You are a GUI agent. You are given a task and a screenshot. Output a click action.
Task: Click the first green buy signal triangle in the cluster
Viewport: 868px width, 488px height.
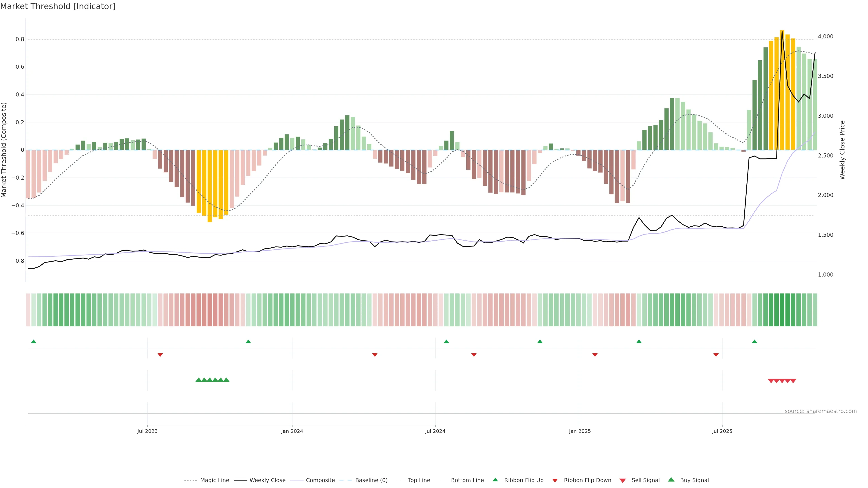click(198, 380)
